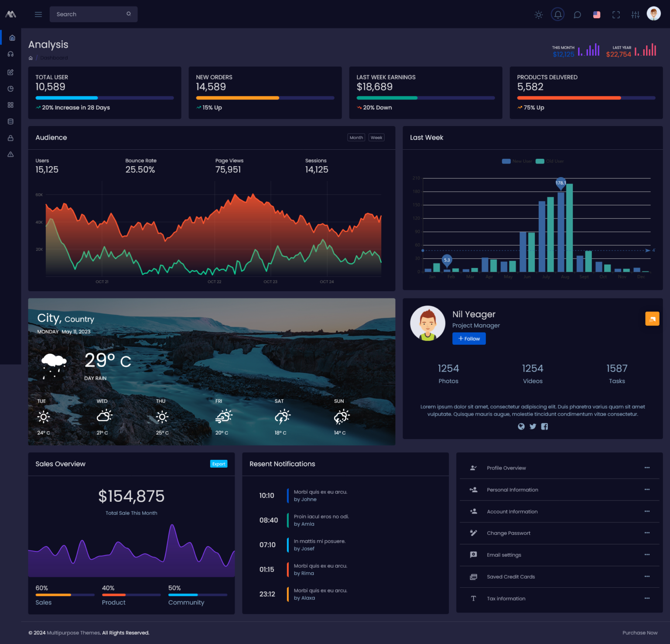The image size is (670, 644).
Task: Click the Purchase Now link
Action: [x=639, y=632]
